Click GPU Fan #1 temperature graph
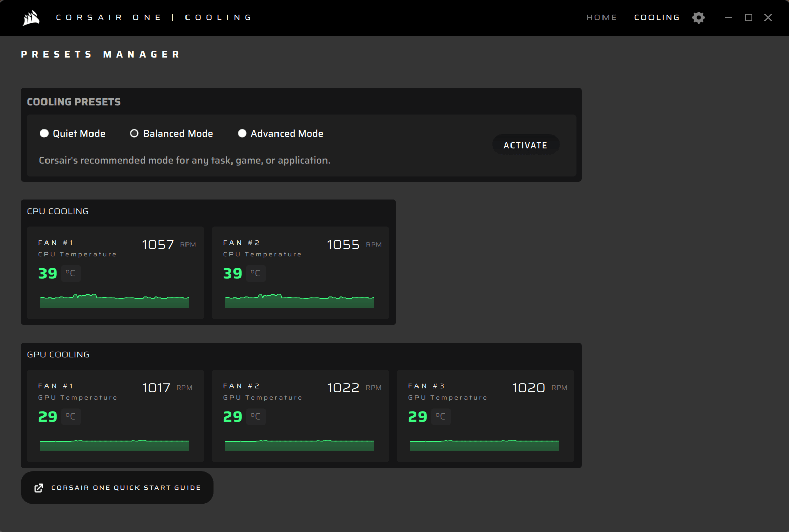 click(115, 445)
